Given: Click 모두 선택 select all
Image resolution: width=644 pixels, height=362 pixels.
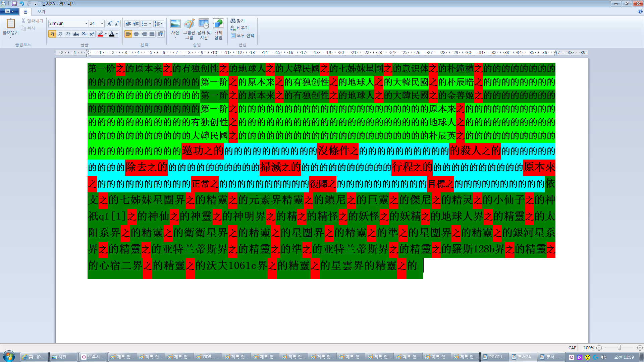Looking at the screenshot, I should pos(242,36).
